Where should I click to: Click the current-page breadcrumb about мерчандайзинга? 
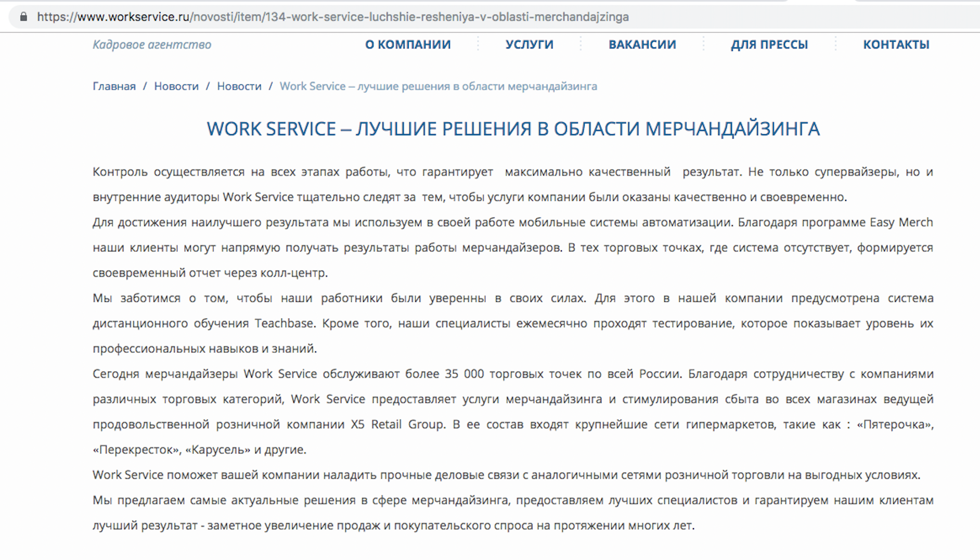439,86
